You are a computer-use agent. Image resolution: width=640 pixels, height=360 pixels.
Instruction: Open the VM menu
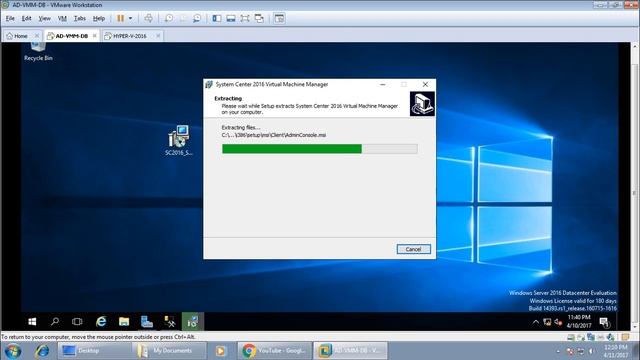(x=62, y=18)
